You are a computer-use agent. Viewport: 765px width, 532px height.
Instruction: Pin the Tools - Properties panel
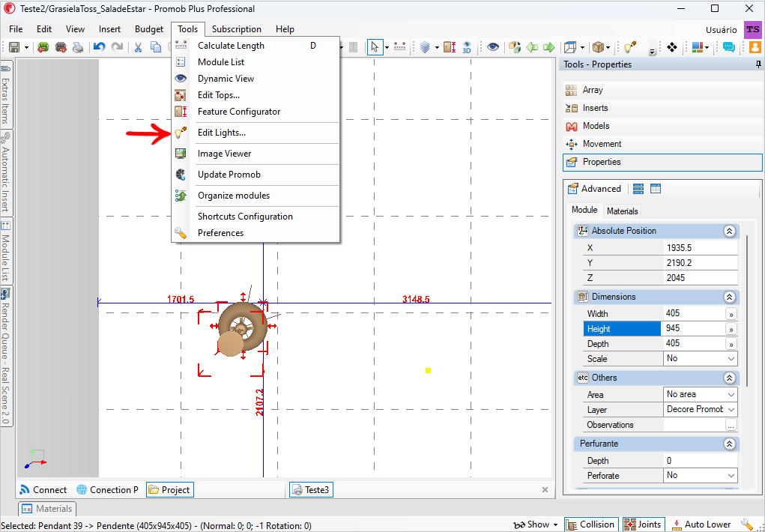[x=758, y=64]
